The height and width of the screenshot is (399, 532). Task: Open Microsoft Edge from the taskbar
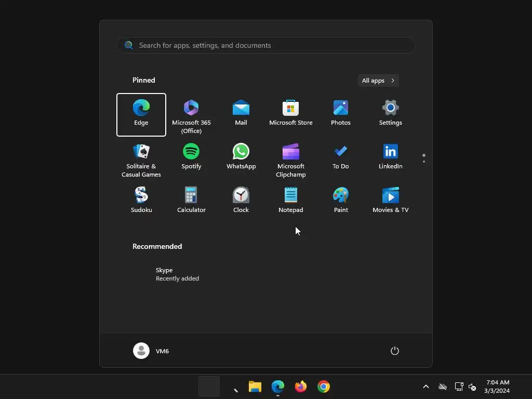tap(278, 387)
